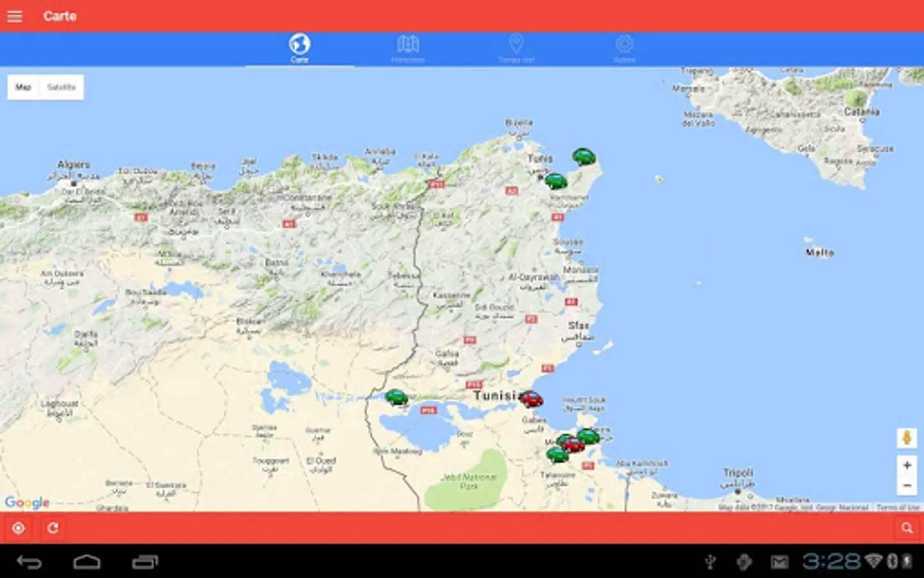Select the green car just above Tataouine

(558, 455)
